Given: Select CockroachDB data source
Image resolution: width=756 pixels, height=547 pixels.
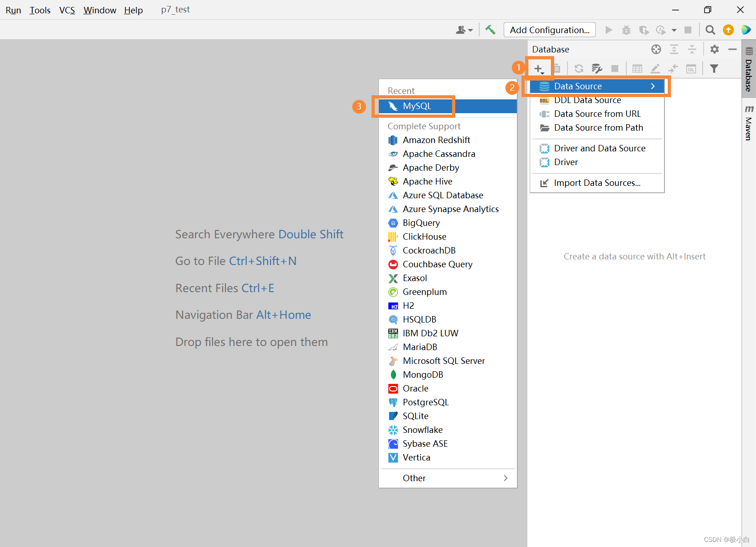Looking at the screenshot, I should coord(448,250).
